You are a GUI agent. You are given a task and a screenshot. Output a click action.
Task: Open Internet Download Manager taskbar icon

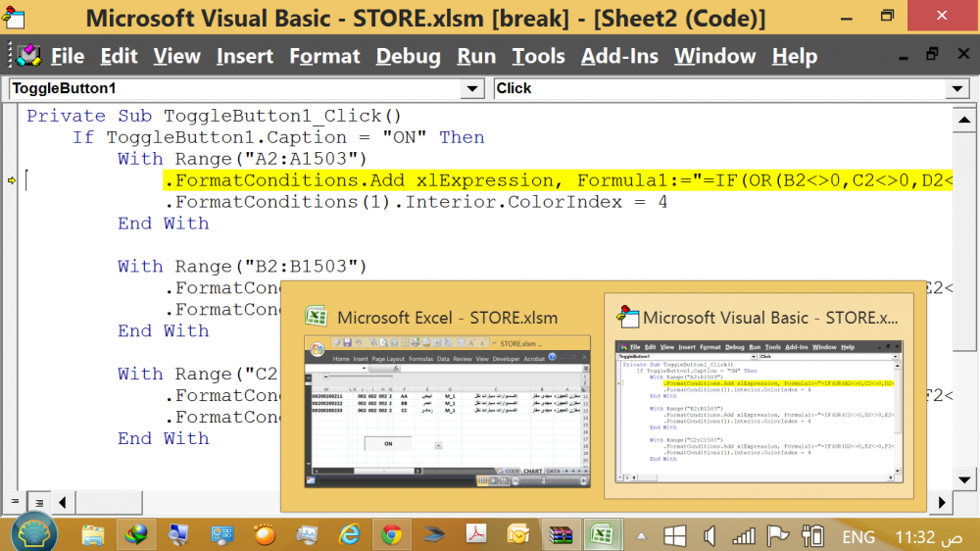coord(135,535)
